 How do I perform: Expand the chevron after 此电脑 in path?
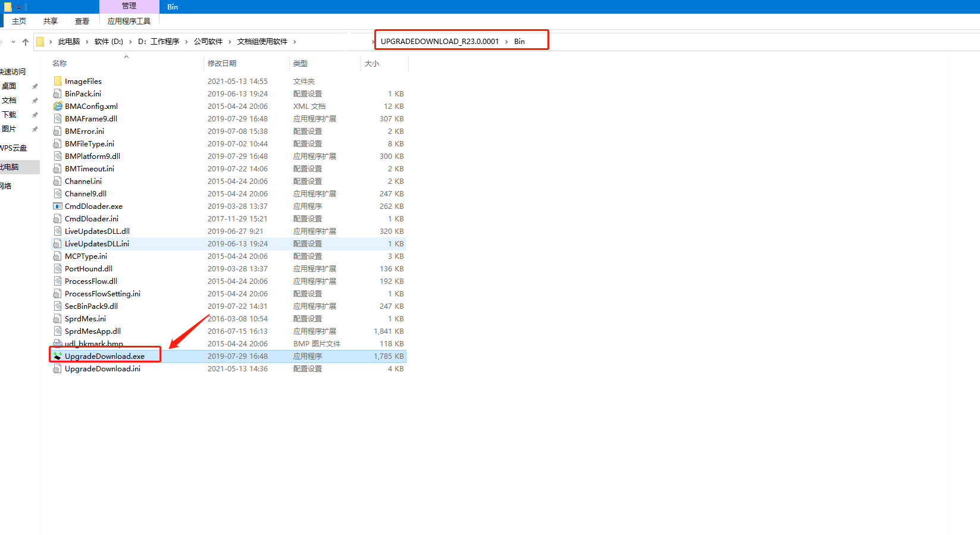click(87, 42)
